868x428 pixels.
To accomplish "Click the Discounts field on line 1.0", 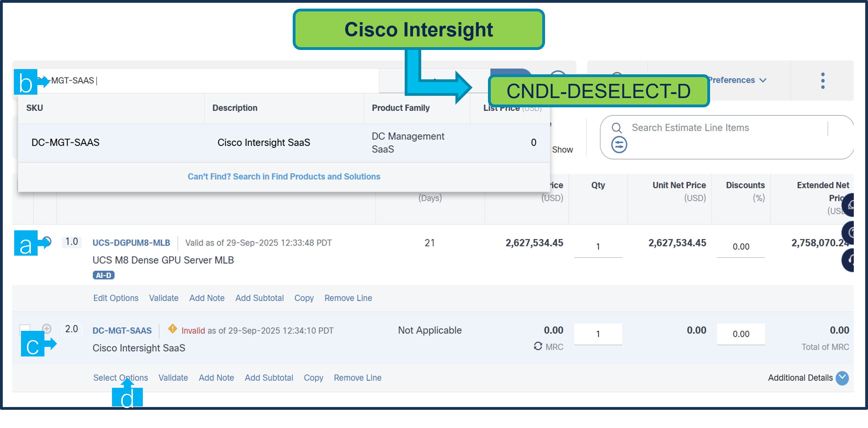I will 741,247.
